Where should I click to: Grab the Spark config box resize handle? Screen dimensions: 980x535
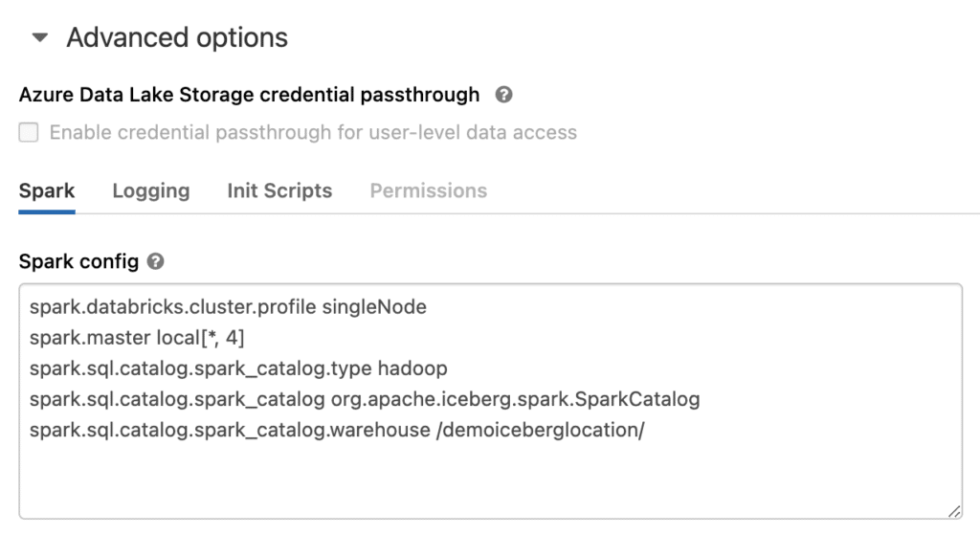pyautogui.click(x=954, y=511)
